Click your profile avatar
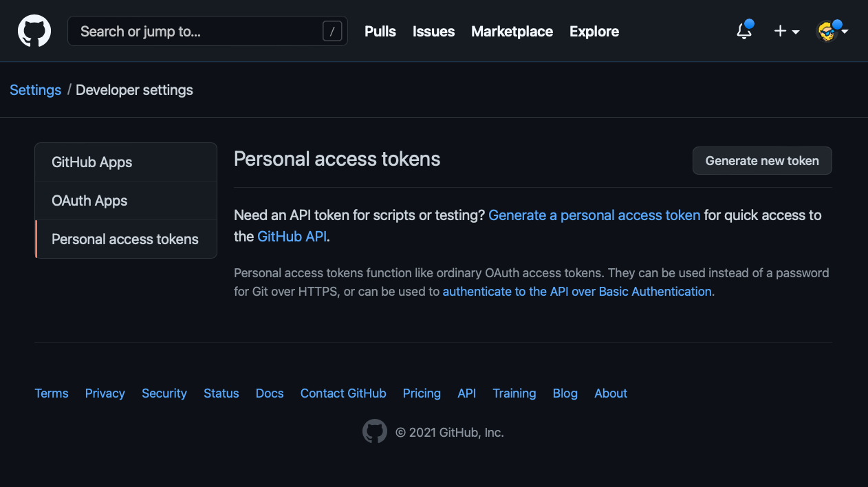Screen dimensions: 868x487 coord(827,31)
